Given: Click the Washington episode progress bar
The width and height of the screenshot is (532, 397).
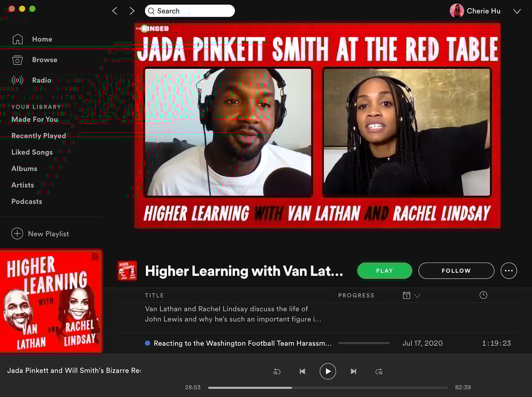Looking at the screenshot, I should tap(364, 343).
